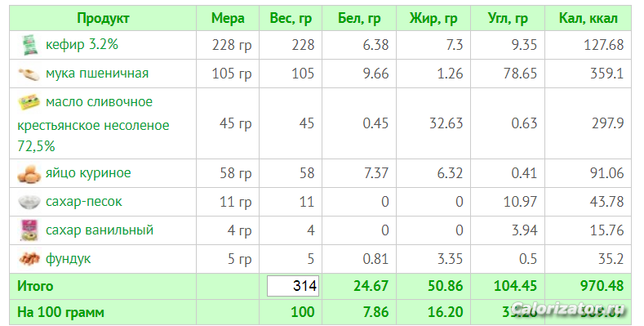The height and width of the screenshot is (326, 644).
Task: Click the sugar bowl icon
Action: click(29, 202)
